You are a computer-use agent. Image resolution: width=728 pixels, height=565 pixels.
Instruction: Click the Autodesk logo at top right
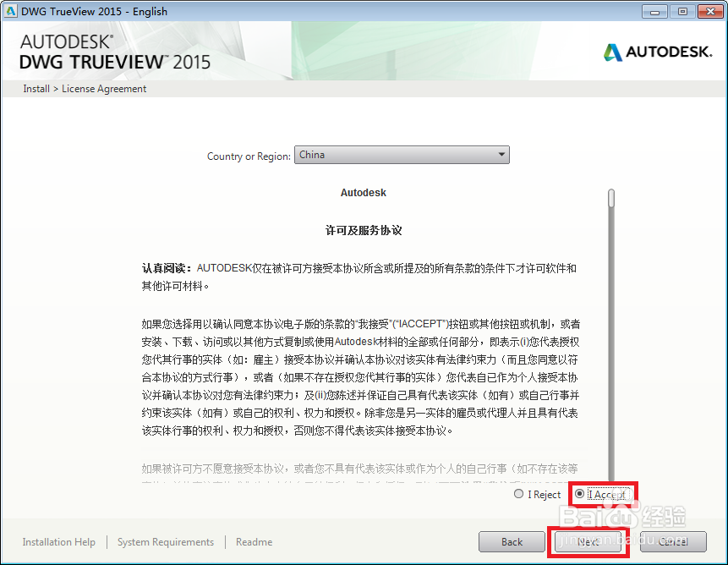tap(658, 52)
